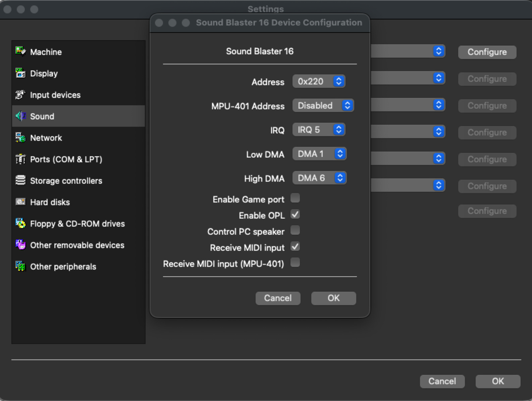Click the Display category icon

(x=20, y=73)
